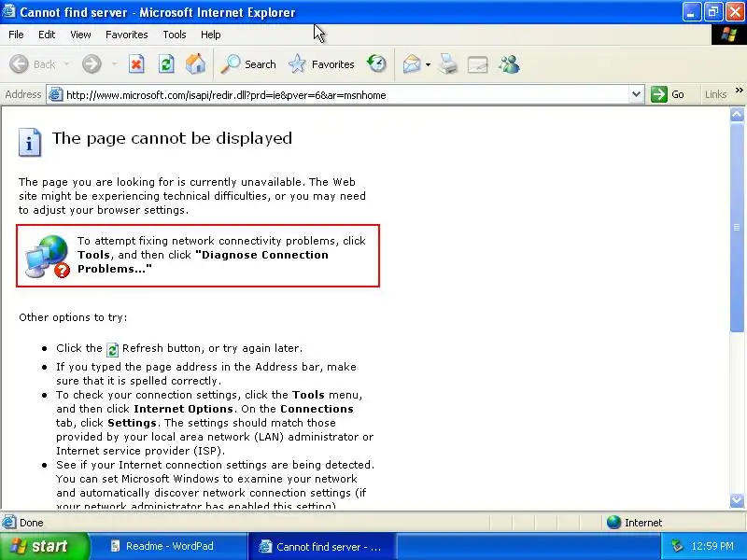Open the Tools menu
Viewport: 747px width, 560px height.
[175, 35]
